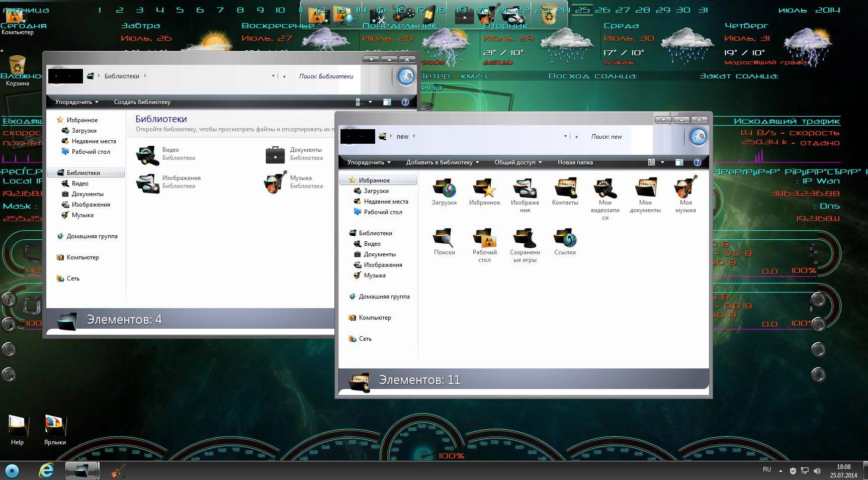The width and height of the screenshot is (868, 480).
Task: Select Компьютер in Библиотеки window sidebar
Action: pos(77,257)
